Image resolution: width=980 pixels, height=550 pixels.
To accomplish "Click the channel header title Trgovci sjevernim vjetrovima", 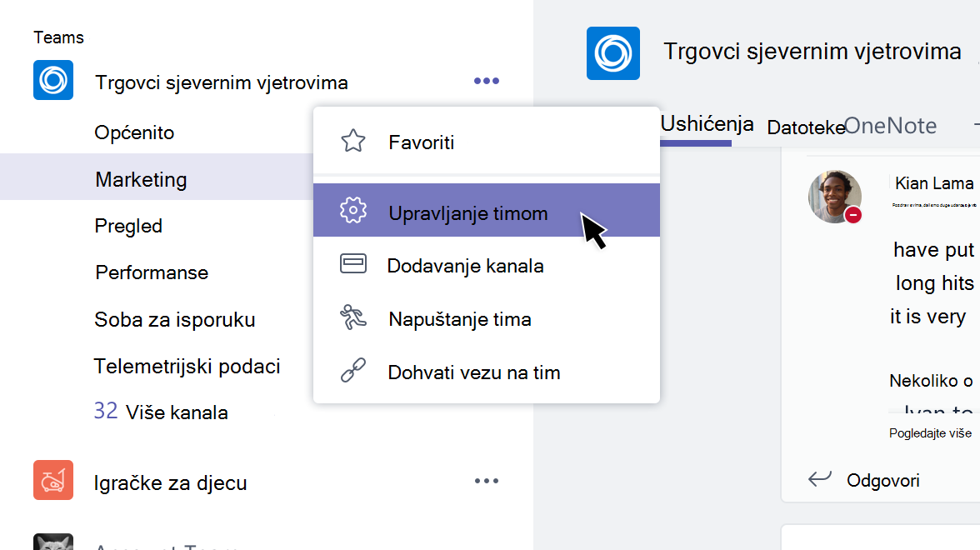I will 812,52.
